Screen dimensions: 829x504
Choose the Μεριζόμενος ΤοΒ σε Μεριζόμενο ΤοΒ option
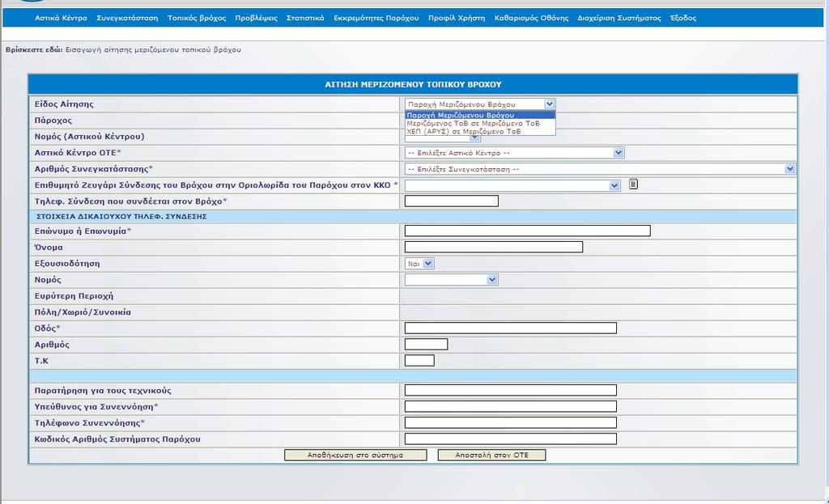pos(480,123)
